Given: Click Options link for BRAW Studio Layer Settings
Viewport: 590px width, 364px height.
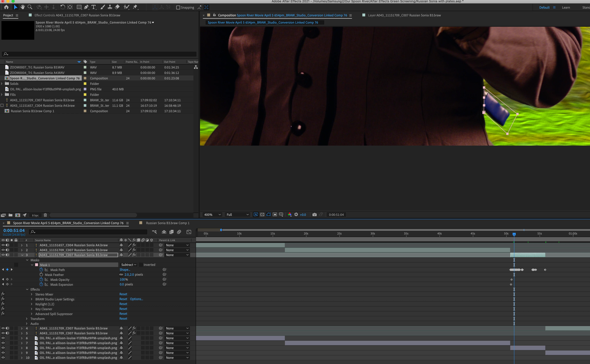Looking at the screenshot, I should [136, 299].
